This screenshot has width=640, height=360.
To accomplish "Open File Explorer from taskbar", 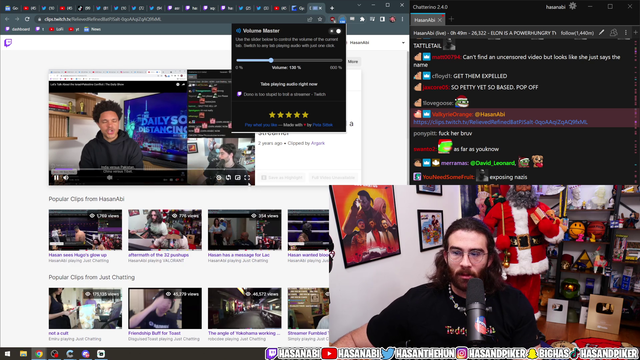I will (x=23, y=354).
